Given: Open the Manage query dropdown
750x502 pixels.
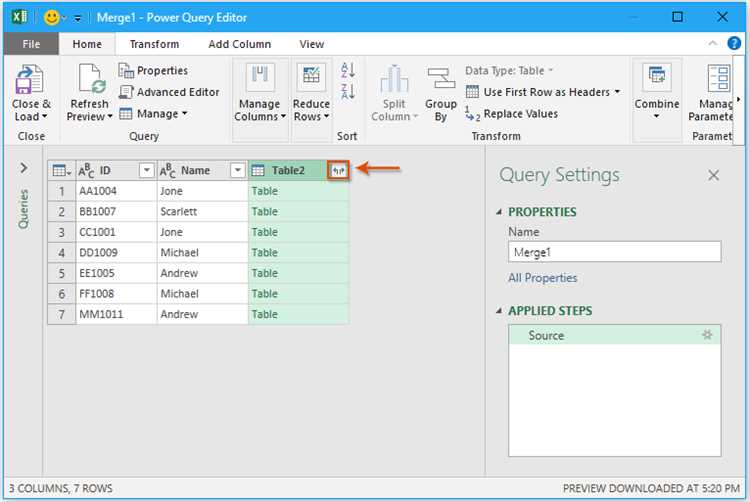Looking at the screenshot, I should coord(184,114).
